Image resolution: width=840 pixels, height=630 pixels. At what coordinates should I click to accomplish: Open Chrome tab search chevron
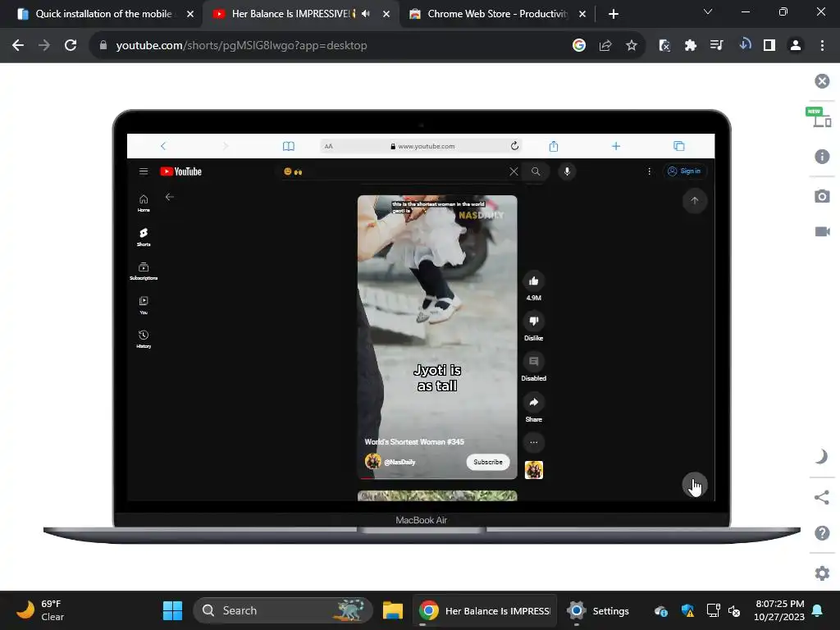(708, 11)
